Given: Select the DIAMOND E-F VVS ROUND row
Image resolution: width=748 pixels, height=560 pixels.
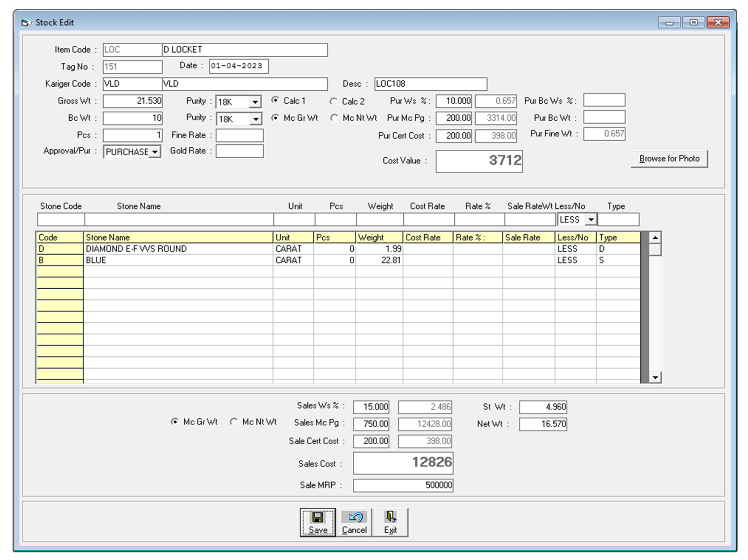Looking at the screenshot, I should pyautogui.click(x=338, y=249).
